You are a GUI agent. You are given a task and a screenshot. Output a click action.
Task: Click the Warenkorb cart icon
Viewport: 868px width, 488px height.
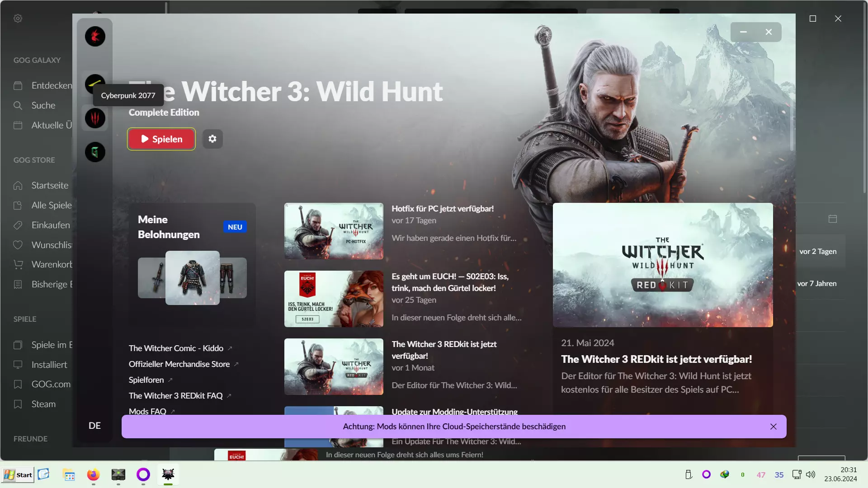click(18, 264)
